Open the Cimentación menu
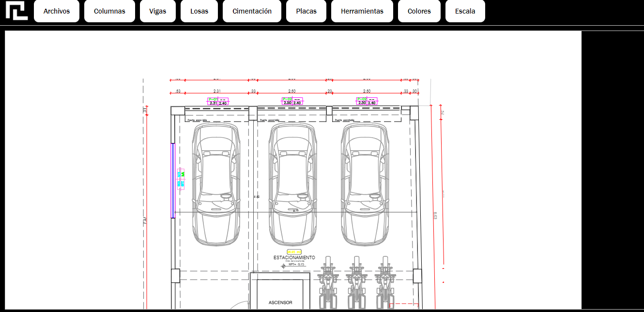644x312 pixels. click(252, 11)
